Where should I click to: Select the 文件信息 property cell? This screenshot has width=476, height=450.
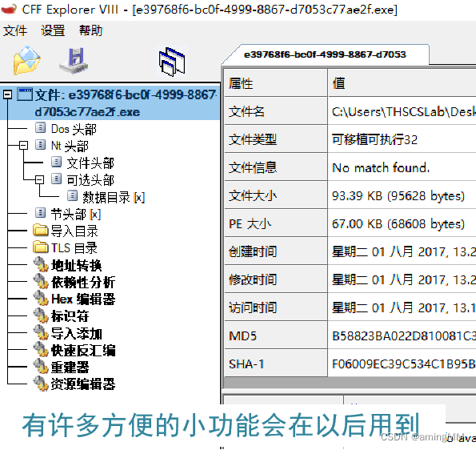pyautogui.click(x=276, y=167)
